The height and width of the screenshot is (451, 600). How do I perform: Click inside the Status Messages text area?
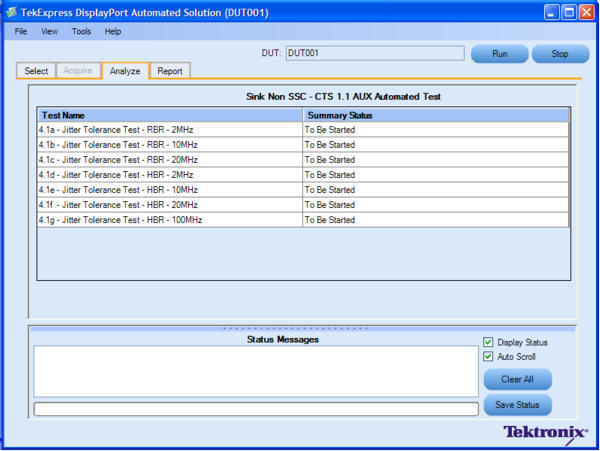(x=256, y=371)
